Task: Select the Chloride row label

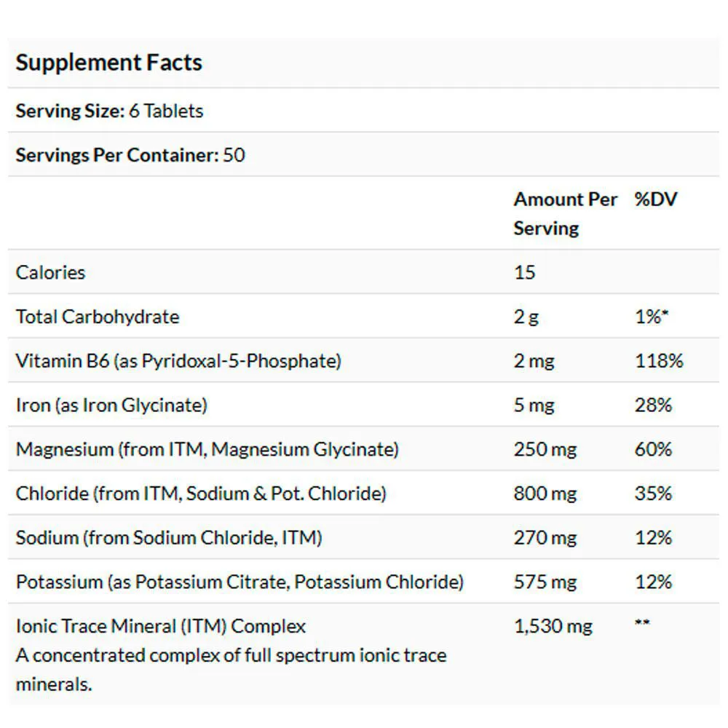Action: click(x=201, y=493)
